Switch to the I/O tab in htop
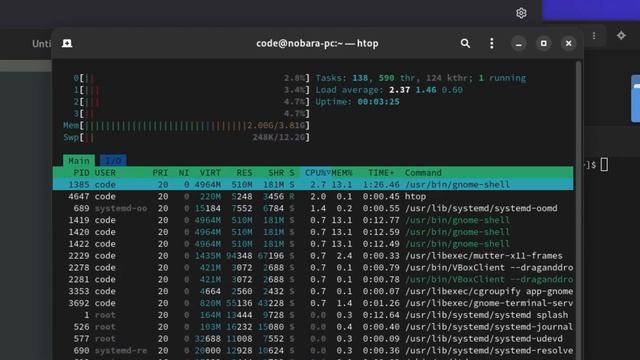This screenshot has width=640, height=360. pyautogui.click(x=113, y=160)
